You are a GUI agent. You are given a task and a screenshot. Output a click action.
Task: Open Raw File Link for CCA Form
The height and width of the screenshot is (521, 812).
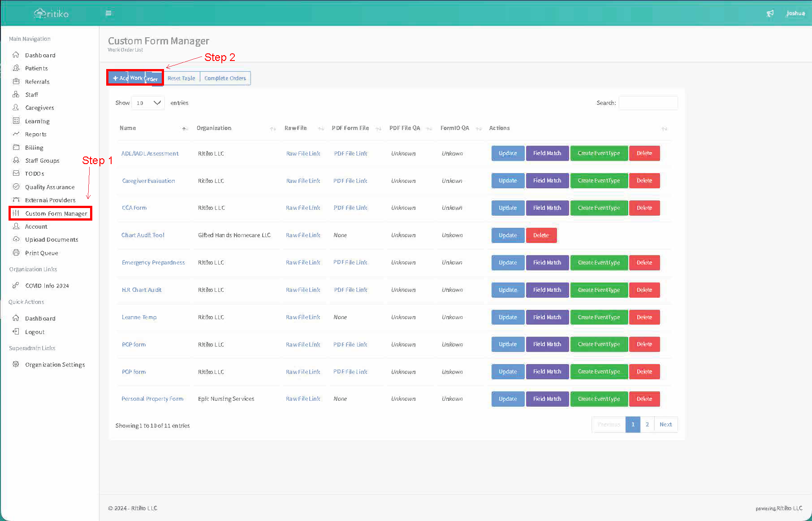303,208
